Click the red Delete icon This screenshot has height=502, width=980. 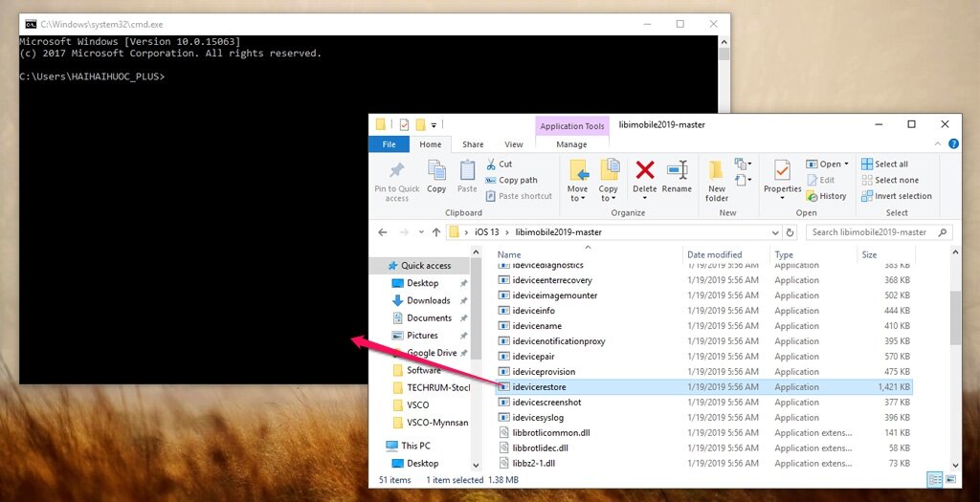pos(645,169)
